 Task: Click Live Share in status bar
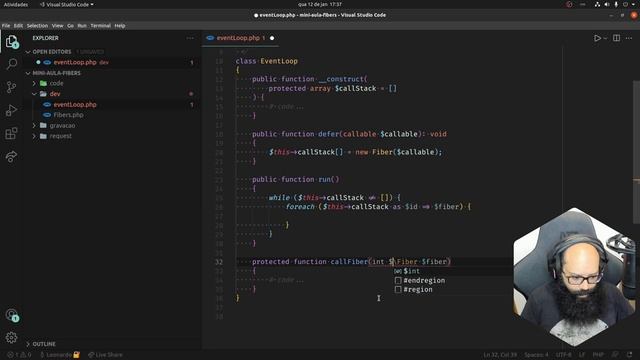coord(105,355)
